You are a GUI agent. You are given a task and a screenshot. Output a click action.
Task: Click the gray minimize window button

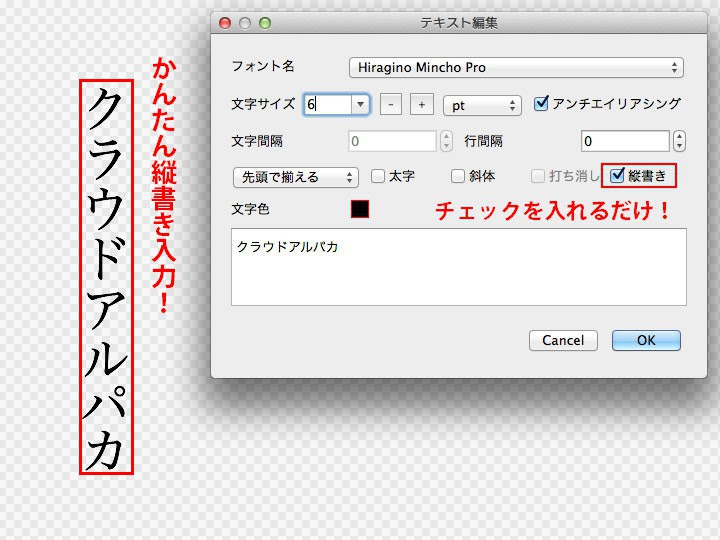click(x=245, y=22)
